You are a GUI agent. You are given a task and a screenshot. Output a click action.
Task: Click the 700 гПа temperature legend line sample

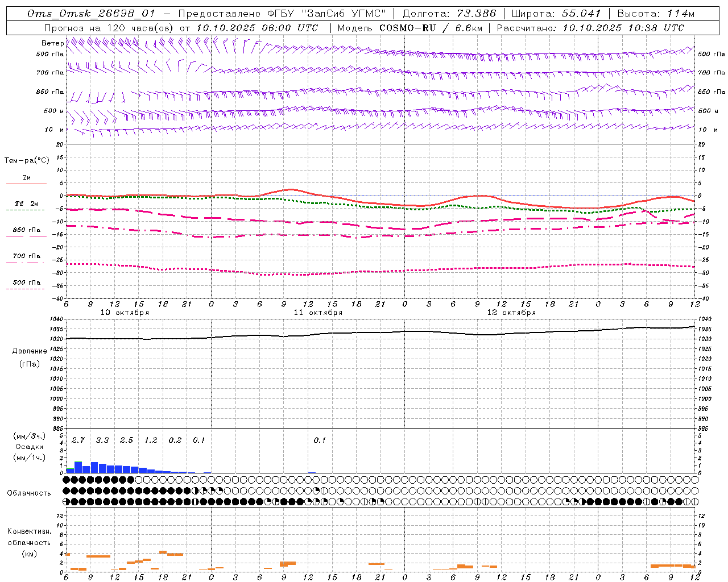pyautogui.click(x=26, y=263)
